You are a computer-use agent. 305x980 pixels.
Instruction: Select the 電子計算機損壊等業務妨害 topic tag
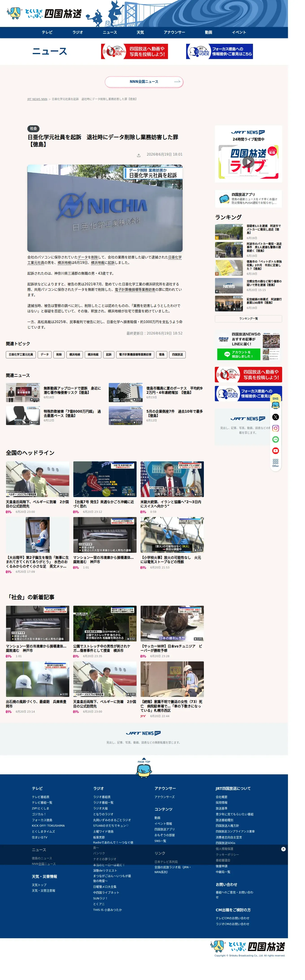pos(135,355)
